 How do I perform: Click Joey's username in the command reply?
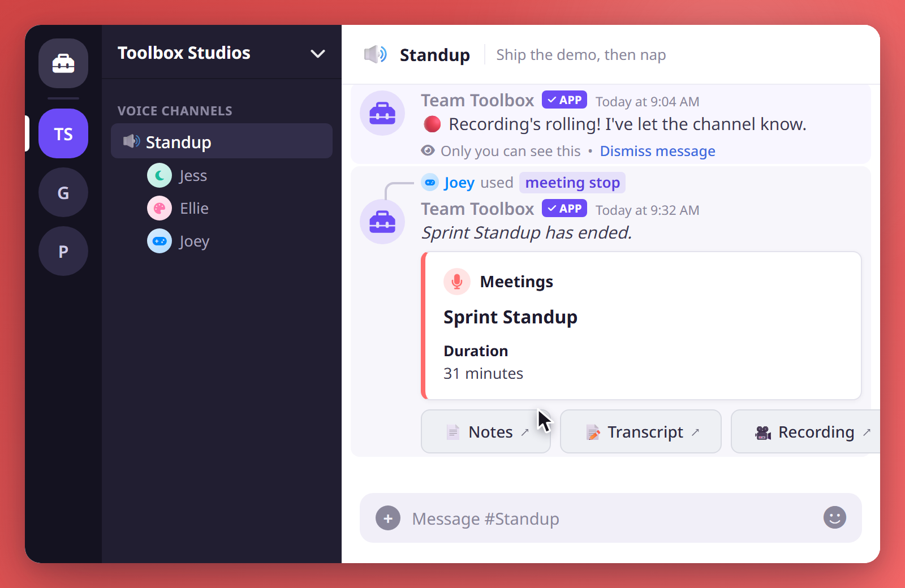coord(459,183)
